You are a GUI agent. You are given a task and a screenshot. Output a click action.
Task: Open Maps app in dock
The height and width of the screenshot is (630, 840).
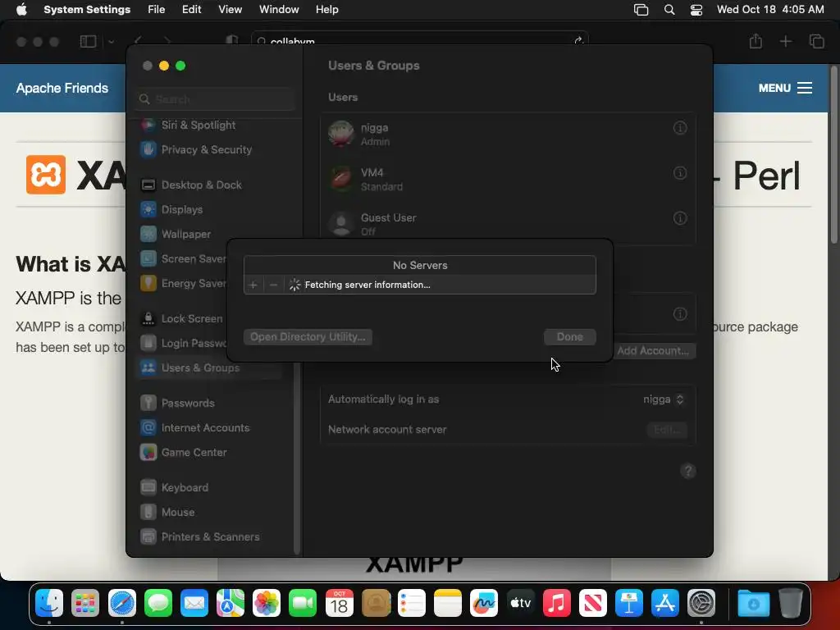click(231, 603)
